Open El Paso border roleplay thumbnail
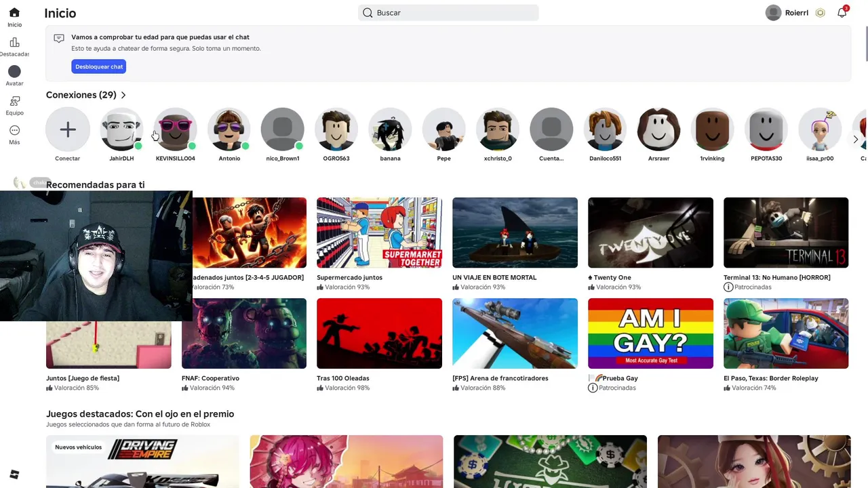Screen dimensions: 868x488 tap(786, 333)
